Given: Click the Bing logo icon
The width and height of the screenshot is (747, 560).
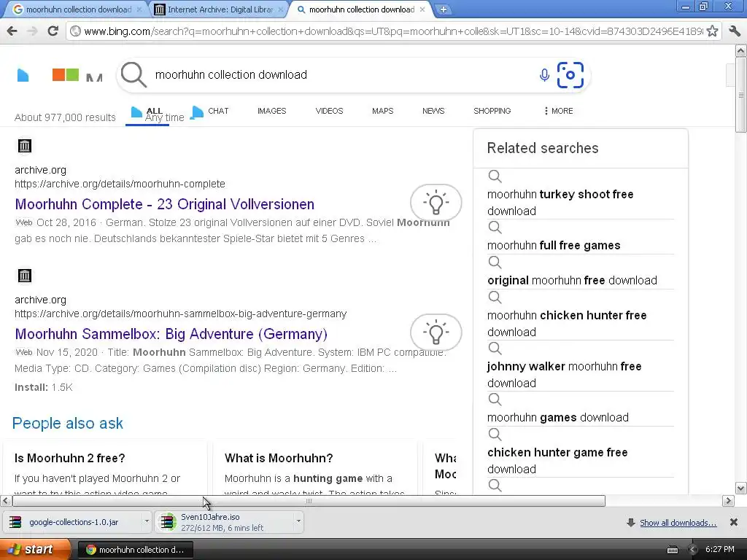Looking at the screenshot, I should [23, 75].
